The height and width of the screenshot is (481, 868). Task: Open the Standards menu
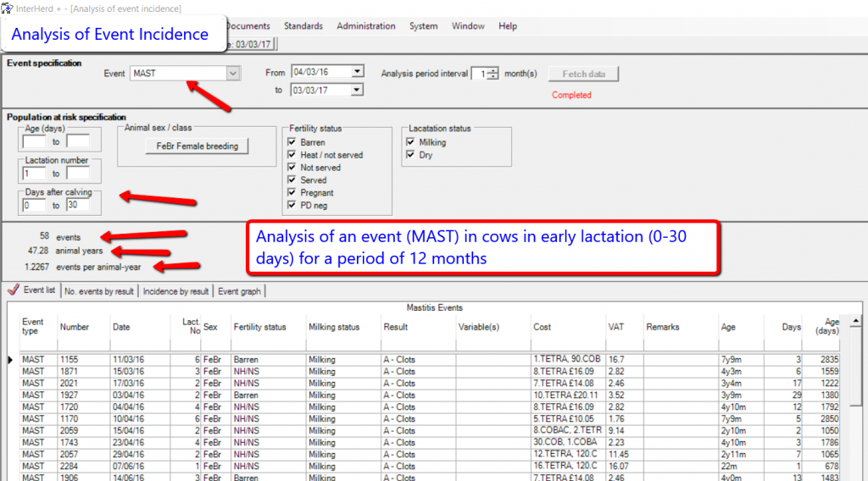pos(303,26)
